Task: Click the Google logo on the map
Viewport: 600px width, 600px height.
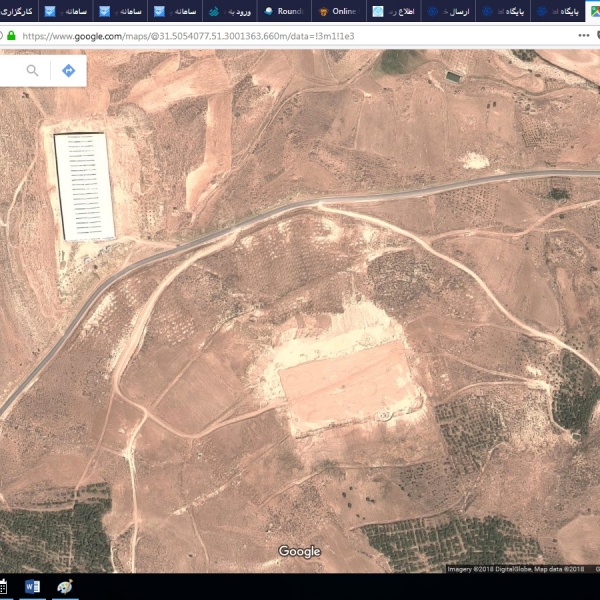Action: tap(299, 551)
